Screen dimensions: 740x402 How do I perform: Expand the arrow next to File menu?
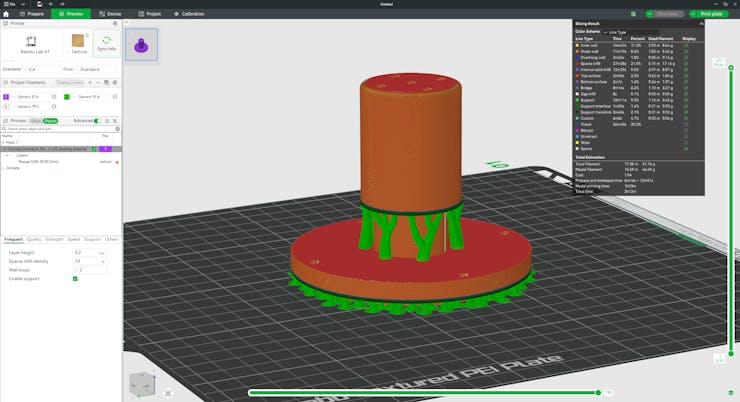[23, 4]
